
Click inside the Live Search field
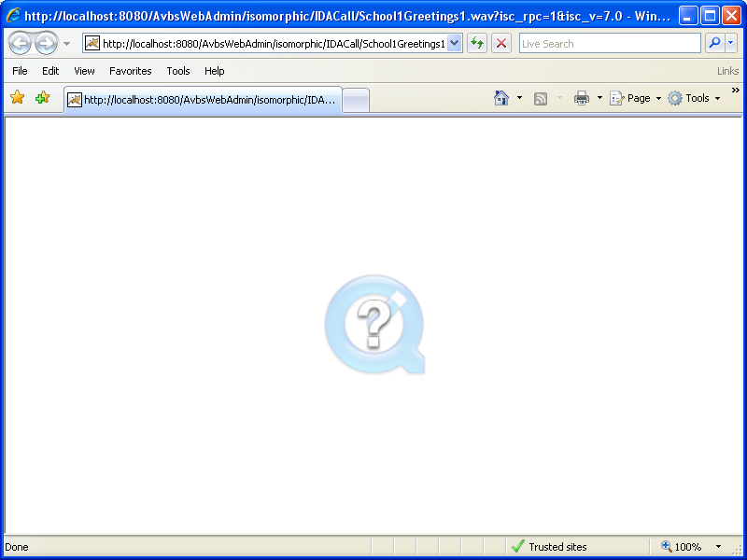(x=609, y=44)
